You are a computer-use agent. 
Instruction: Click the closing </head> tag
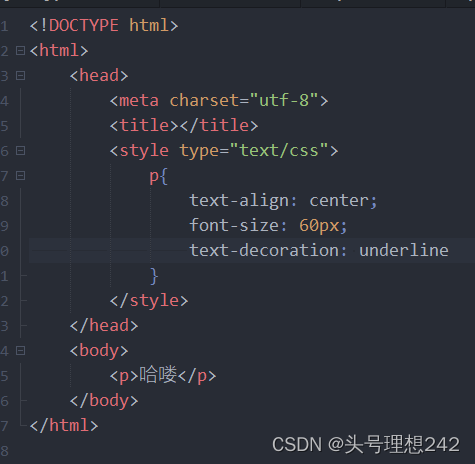coord(104,326)
